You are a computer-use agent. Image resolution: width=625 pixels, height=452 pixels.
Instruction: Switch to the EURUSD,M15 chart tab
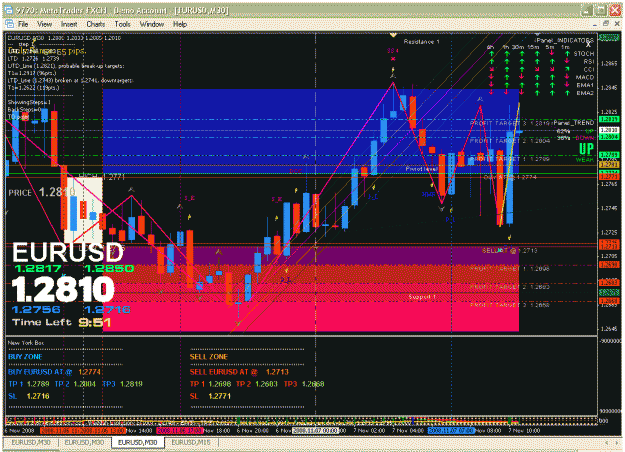[191, 442]
